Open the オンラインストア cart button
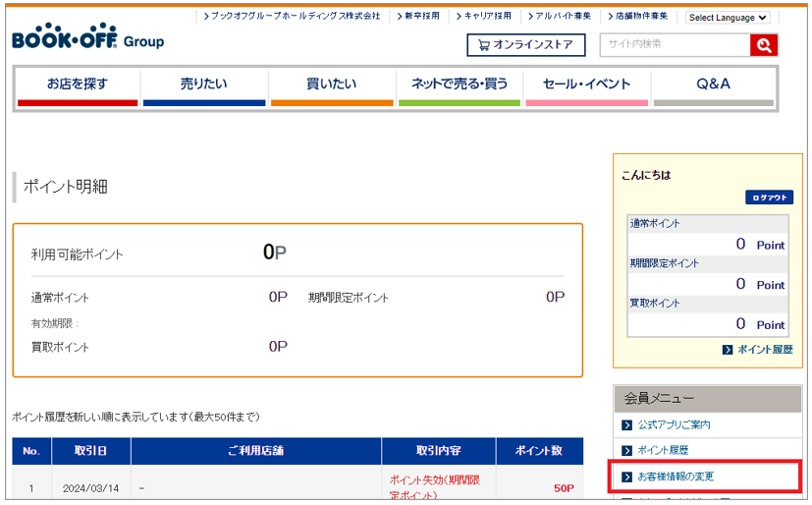The width and height of the screenshot is (812, 505). tap(525, 45)
